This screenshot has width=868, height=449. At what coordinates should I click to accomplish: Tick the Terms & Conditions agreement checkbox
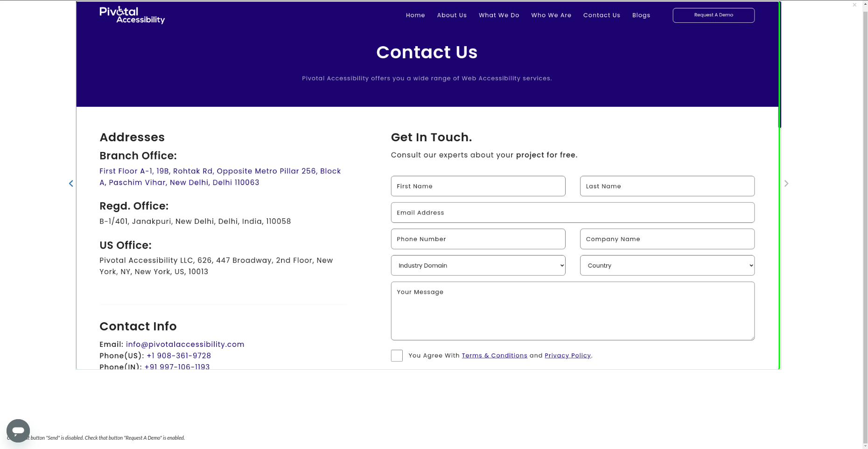point(397,356)
